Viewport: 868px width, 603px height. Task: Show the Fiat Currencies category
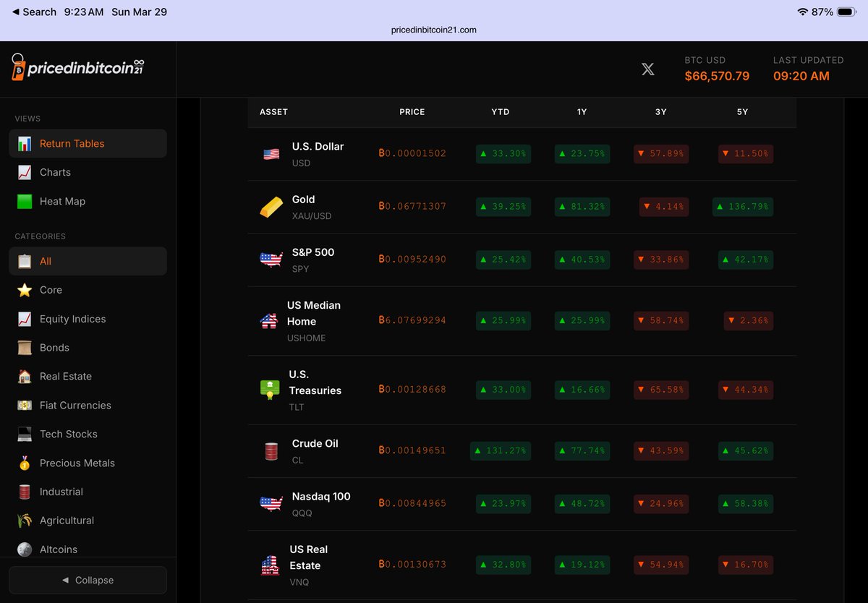click(88, 406)
